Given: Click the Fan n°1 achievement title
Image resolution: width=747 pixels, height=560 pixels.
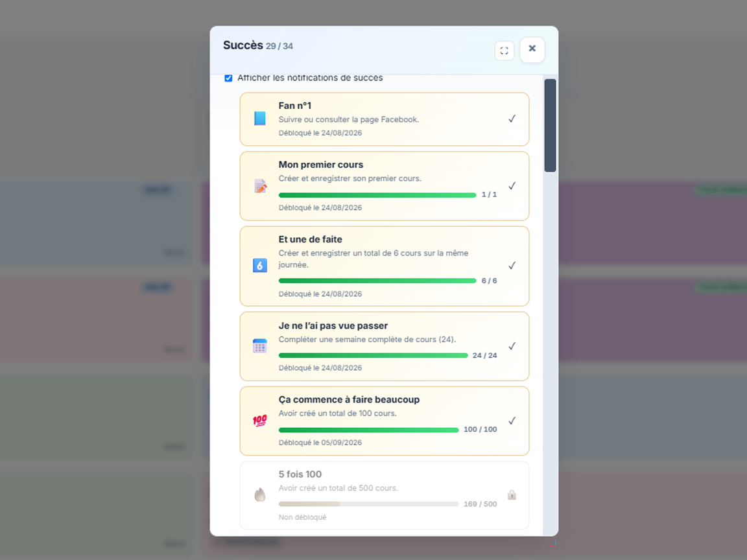Looking at the screenshot, I should coord(295,106).
